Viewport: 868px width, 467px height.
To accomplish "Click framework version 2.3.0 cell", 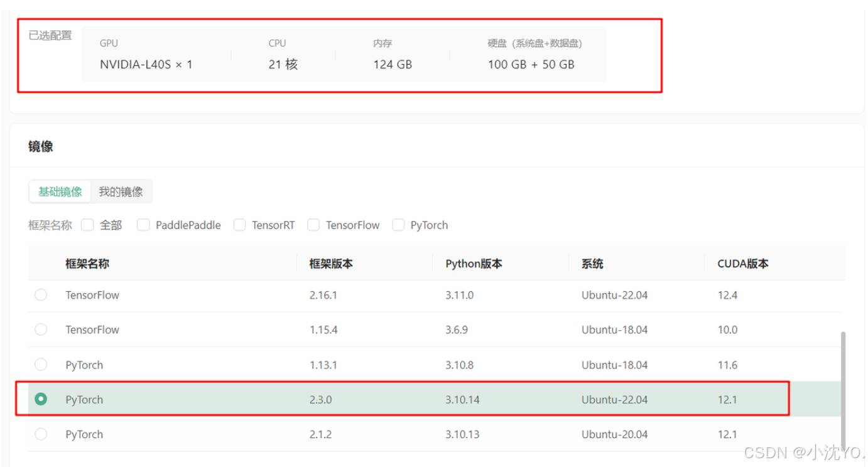I will (320, 399).
